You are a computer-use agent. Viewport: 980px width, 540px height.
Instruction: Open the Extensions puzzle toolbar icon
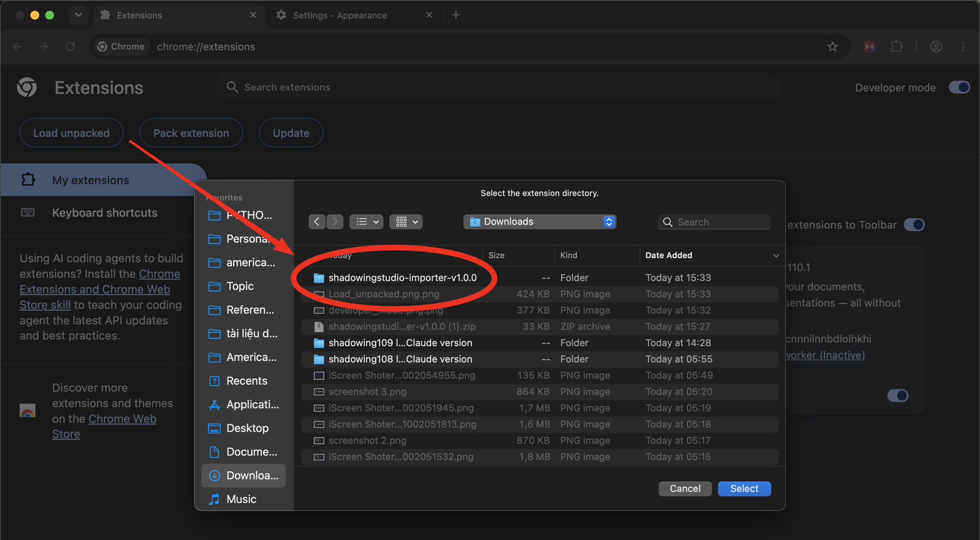[x=897, y=46]
